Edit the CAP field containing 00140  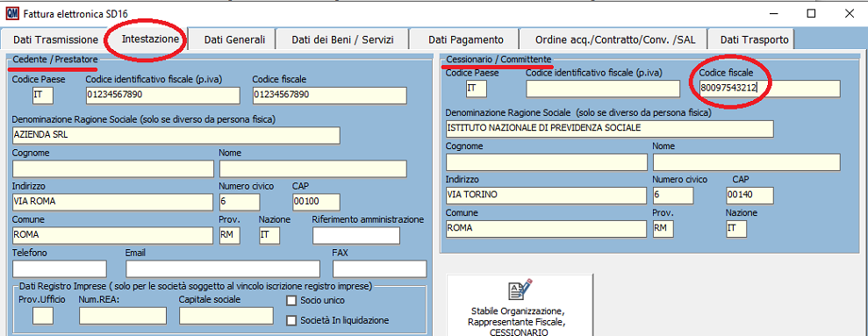750,196
